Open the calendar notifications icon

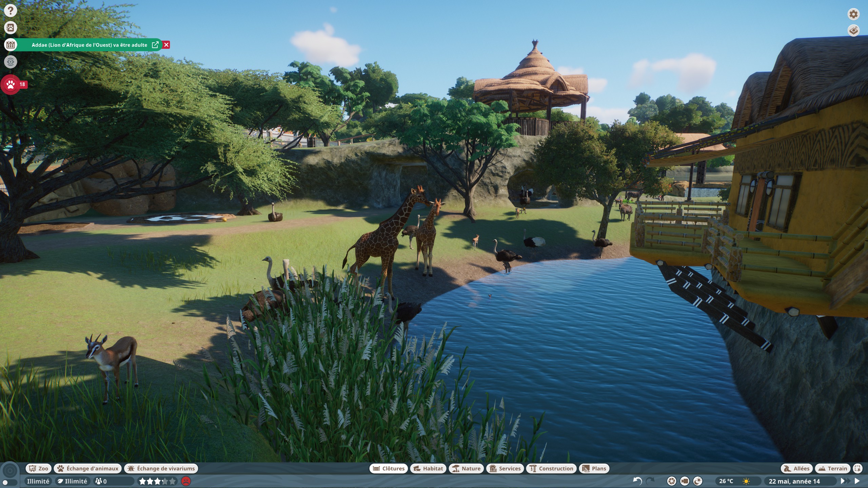[x=11, y=44]
